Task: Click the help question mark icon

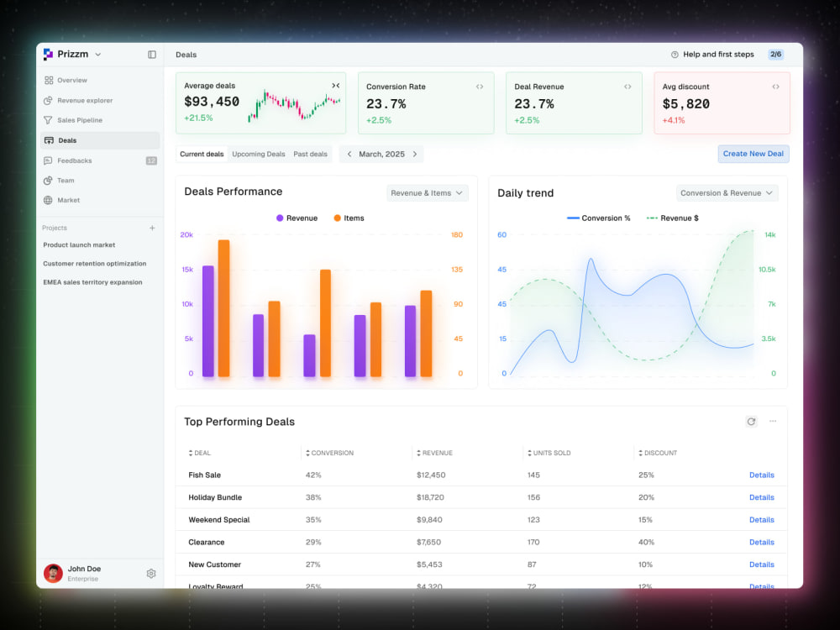Action: click(675, 55)
